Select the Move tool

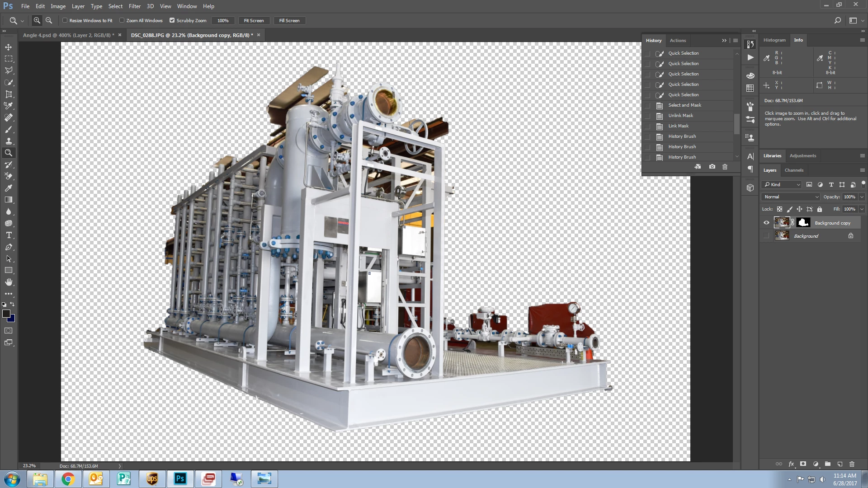click(x=9, y=47)
